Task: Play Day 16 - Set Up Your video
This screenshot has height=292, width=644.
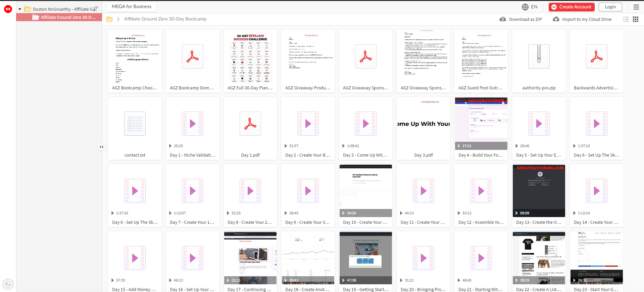Action: (x=193, y=258)
